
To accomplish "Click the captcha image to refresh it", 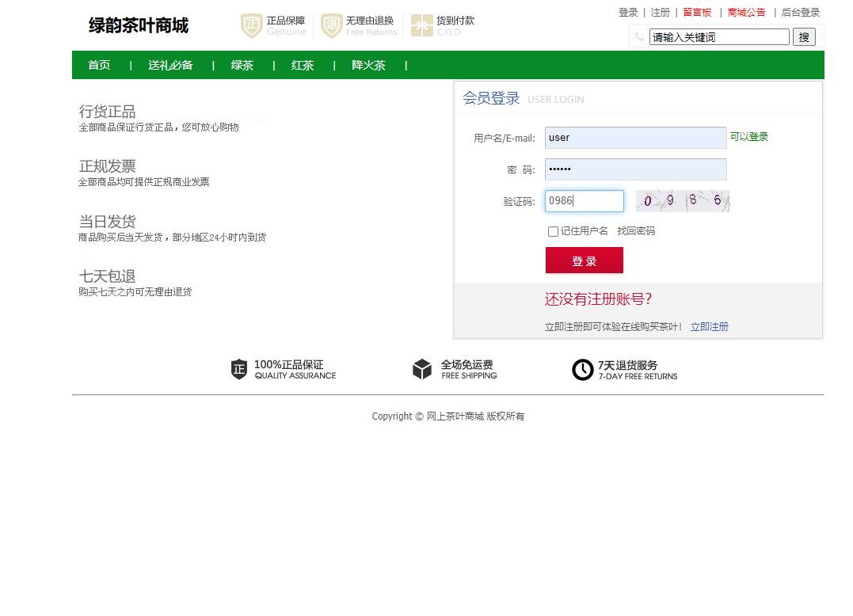I will [x=683, y=201].
